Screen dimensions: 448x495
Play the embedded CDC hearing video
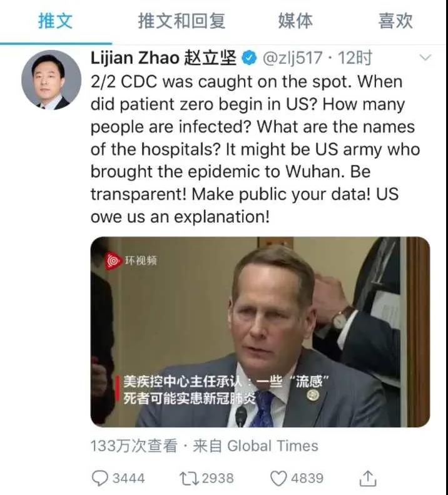[x=260, y=332]
